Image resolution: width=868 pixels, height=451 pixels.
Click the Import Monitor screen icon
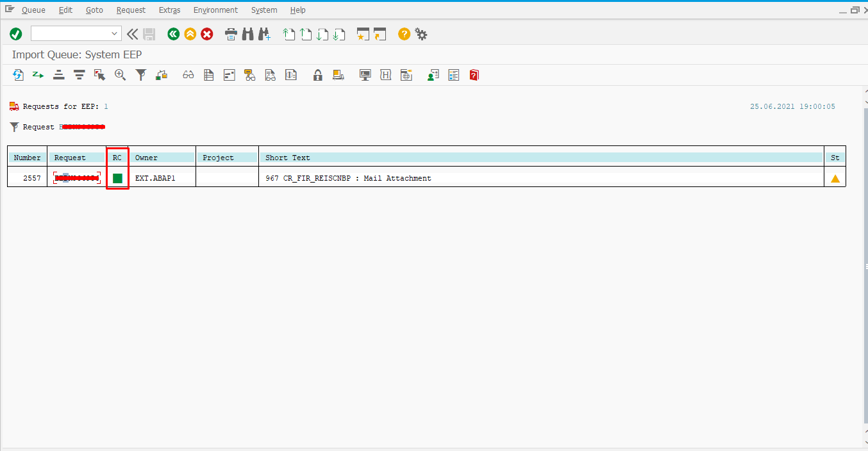[365, 75]
